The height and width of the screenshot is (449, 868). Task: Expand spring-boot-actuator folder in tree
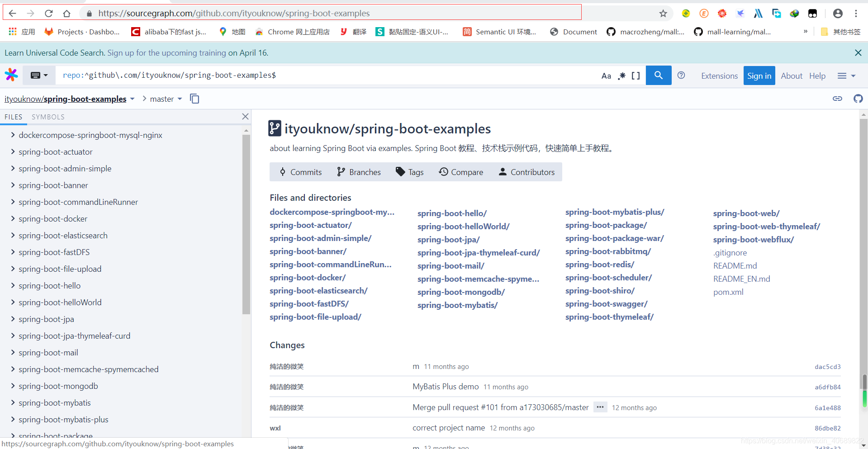[x=13, y=151]
